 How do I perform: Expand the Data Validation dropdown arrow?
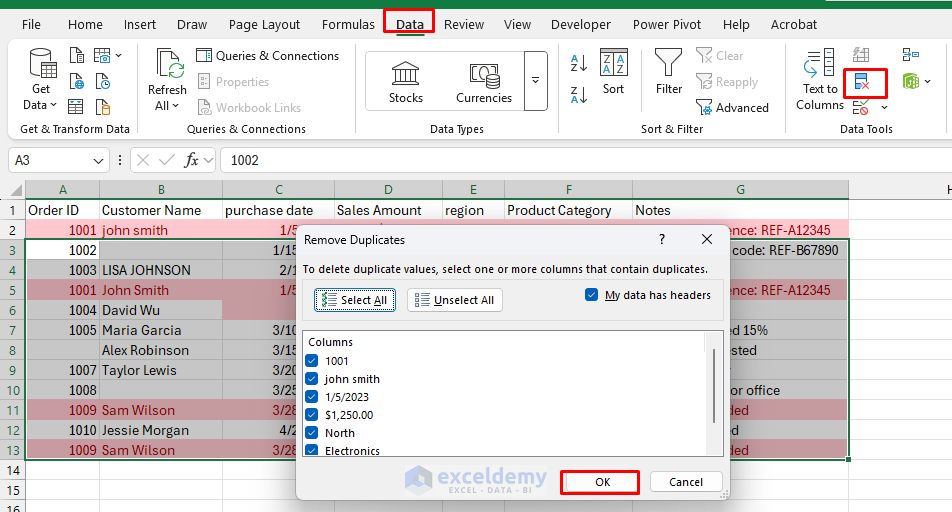click(x=885, y=108)
